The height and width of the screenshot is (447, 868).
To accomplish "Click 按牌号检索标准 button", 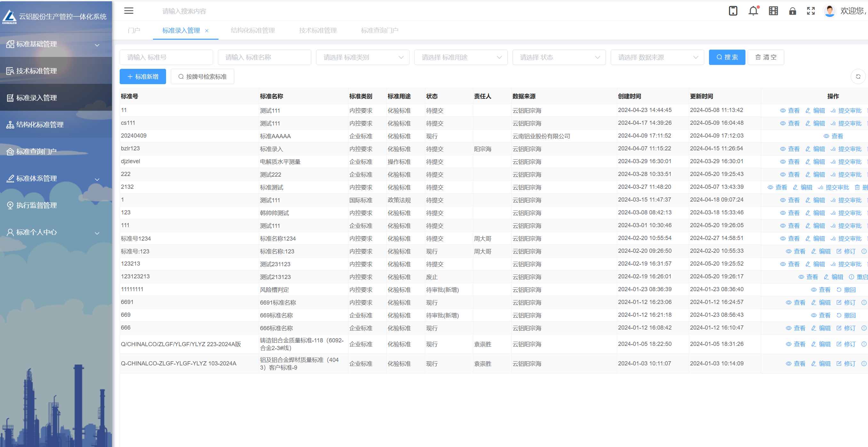I will coord(202,76).
